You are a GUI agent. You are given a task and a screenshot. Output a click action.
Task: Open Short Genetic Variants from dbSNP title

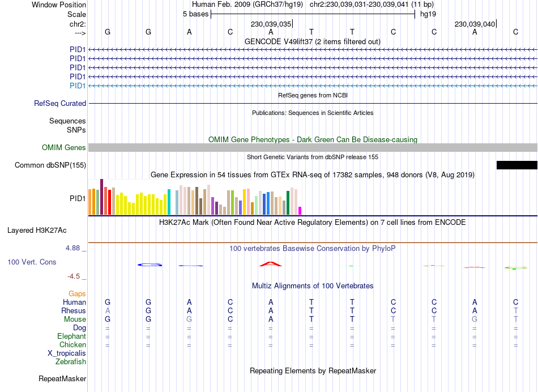(313, 157)
